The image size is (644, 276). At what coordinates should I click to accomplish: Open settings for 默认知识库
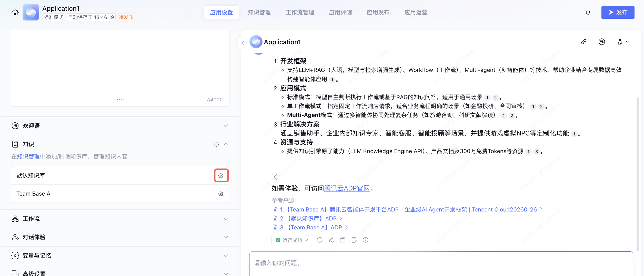(221, 176)
